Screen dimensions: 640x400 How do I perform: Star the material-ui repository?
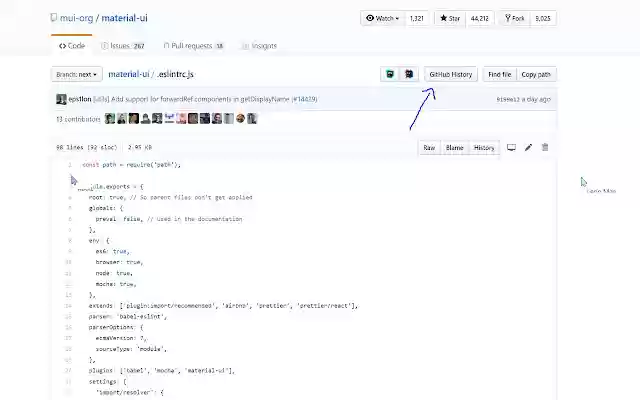pyautogui.click(x=450, y=18)
